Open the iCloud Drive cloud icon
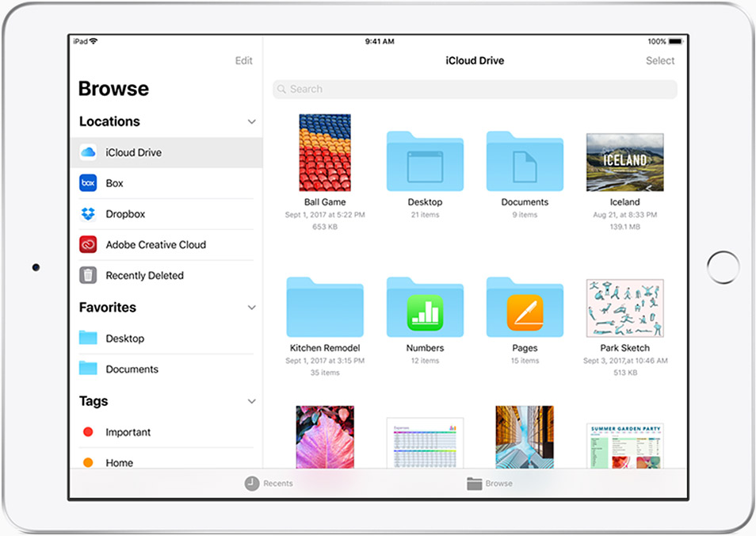 88,152
